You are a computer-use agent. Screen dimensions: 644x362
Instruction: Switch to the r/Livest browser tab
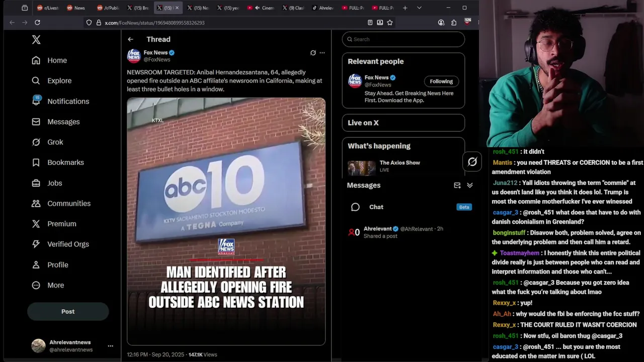pyautogui.click(x=48, y=8)
